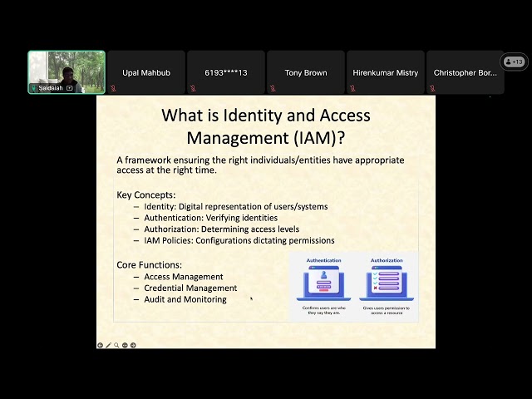Click the Authentication laptop illustration
532x399 pixels.
point(323,283)
